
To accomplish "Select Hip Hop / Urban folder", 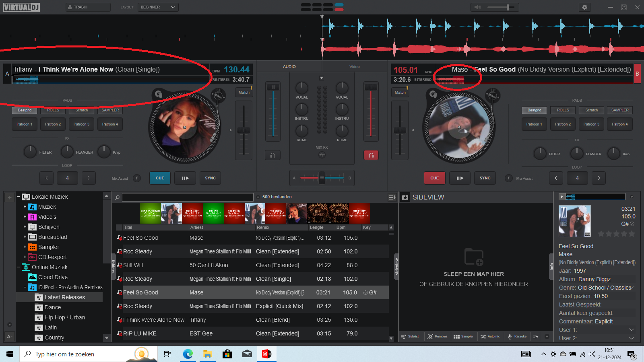I will coord(65,317).
